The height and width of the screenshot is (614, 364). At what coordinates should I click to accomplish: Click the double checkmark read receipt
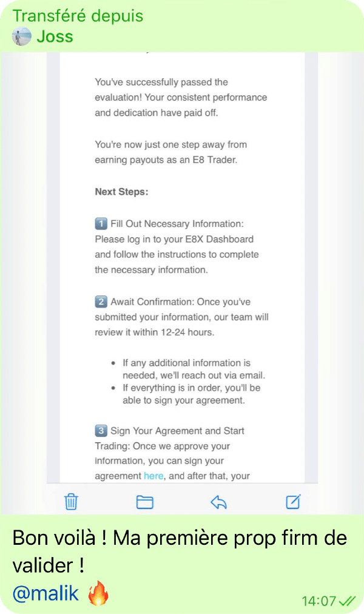pyautogui.click(x=347, y=601)
